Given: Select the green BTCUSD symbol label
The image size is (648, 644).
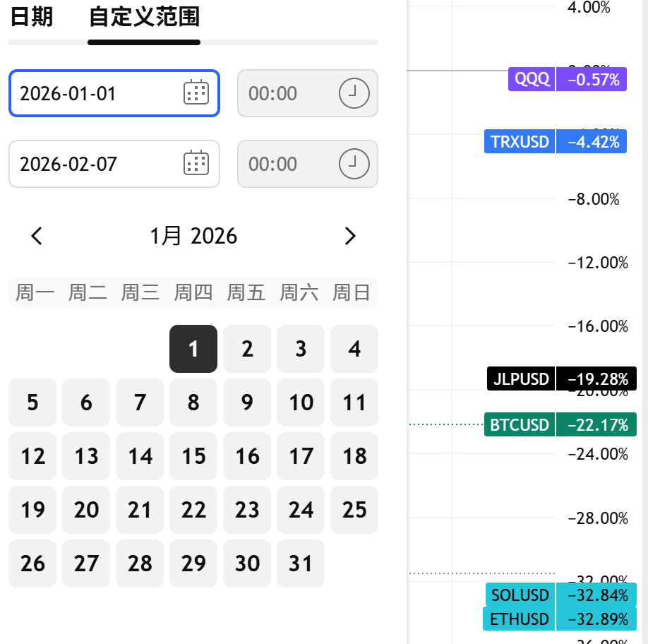Looking at the screenshot, I should click(520, 425).
